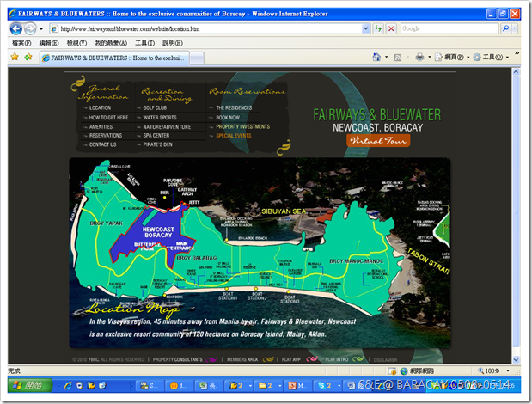Screen dimensions: 532x404
Task: Open the 說明(H) menu
Action: point(173,43)
